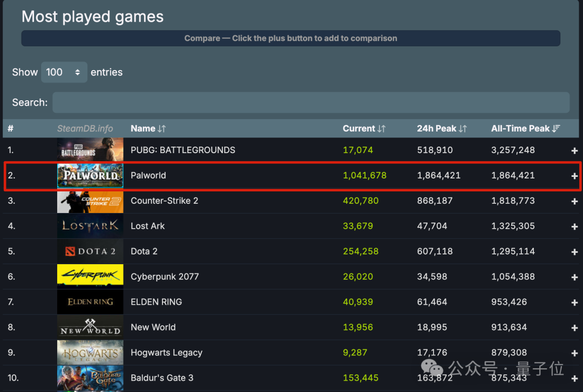Open the Lost Ark game thumbnail
Viewport: 583px width, 392px height.
pos(90,226)
